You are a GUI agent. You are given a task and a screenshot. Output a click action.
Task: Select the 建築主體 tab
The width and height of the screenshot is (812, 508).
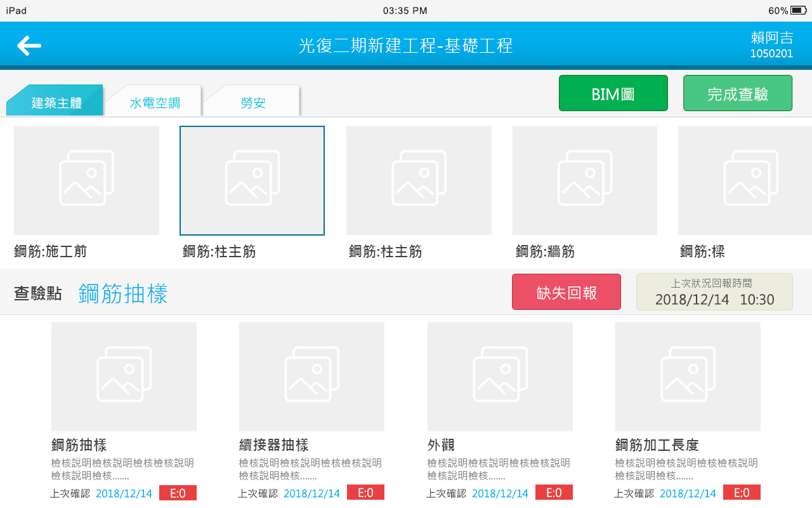point(56,103)
